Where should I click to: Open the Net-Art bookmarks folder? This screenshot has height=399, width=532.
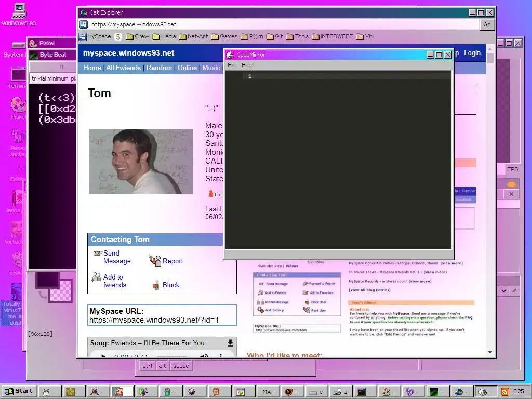pyautogui.click(x=193, y=37)
